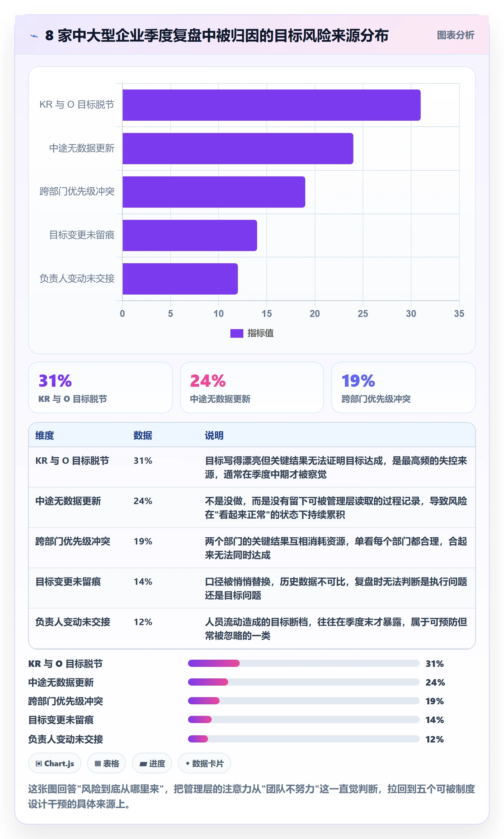The image size is (504, 839).
Task: Select the 31% cell in the table
Action: tap(143, 461)
